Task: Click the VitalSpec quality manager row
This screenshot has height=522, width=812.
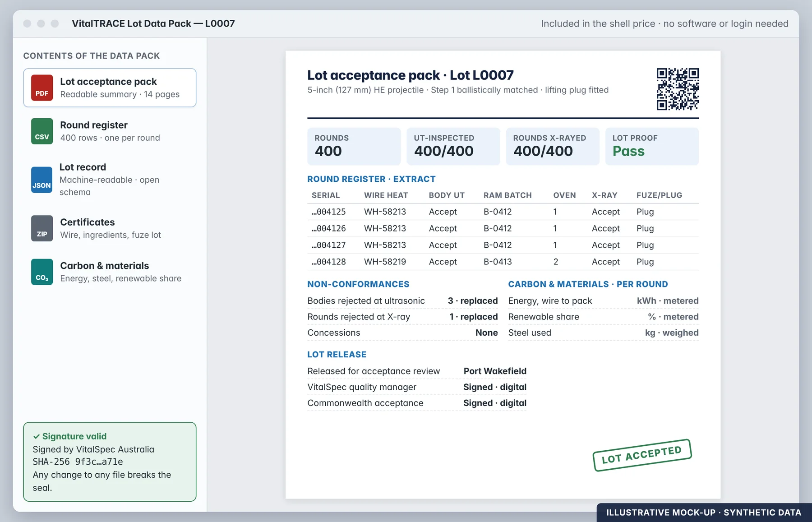Action: [x=417, y=387]
